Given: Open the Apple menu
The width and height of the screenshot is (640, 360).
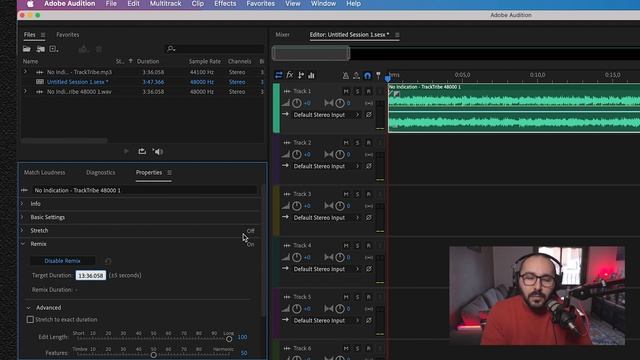Looking at the screenshot, I should (x=30, y=4).
